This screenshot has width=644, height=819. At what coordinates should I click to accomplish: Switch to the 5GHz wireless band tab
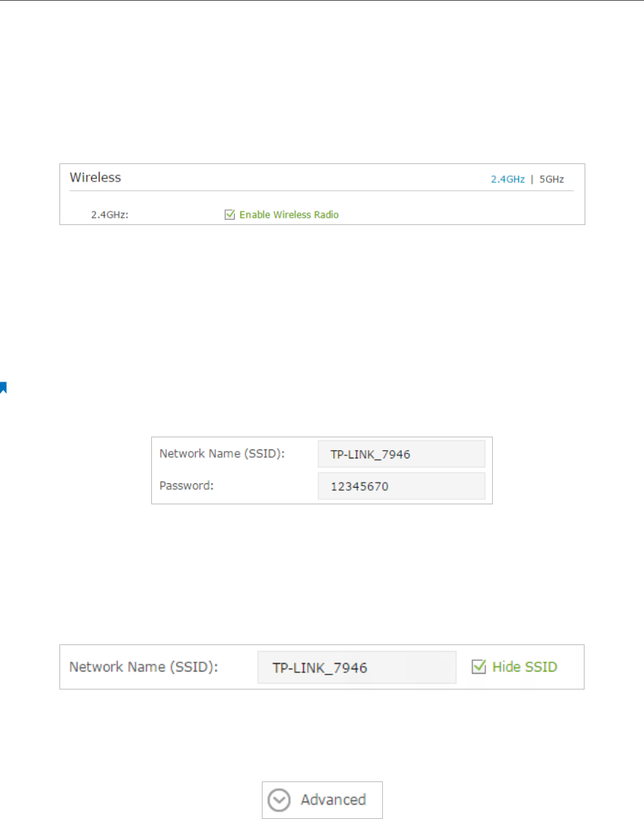click(x=551, y=179)
